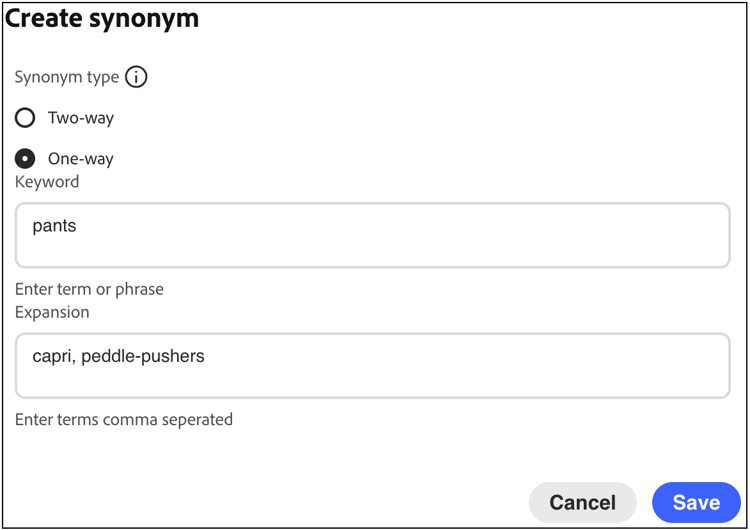Place cursor on the word pants
Image resolution: width=750 pixels, height=530 pixels.
[x=54, y=226]
